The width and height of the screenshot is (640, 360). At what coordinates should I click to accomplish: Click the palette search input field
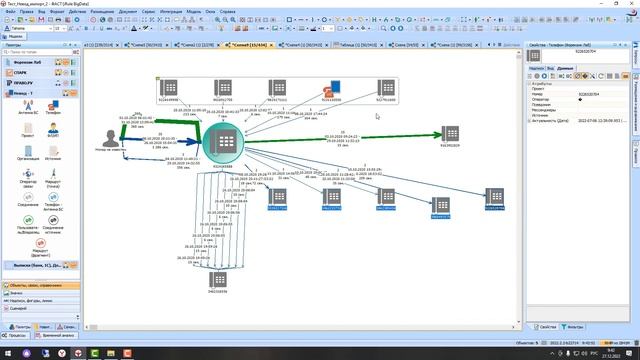(x=38, y=52)
